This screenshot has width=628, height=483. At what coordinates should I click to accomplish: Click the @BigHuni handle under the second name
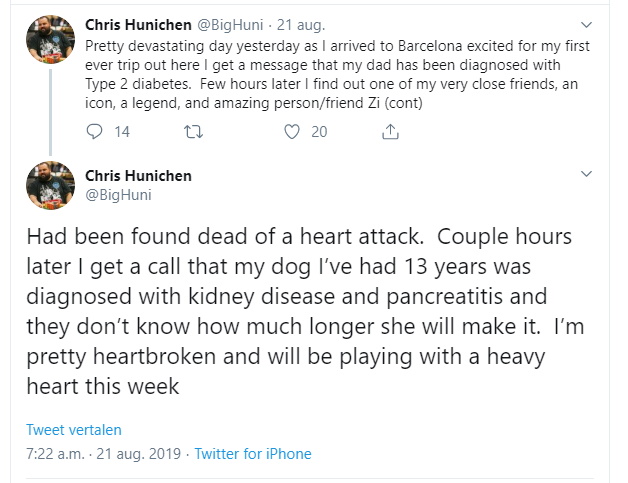pyautogui.click(x=118, y=195)
